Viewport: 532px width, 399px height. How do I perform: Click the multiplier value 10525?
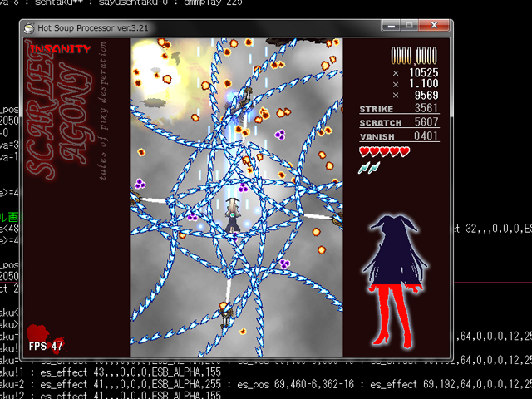click(424, 72)
